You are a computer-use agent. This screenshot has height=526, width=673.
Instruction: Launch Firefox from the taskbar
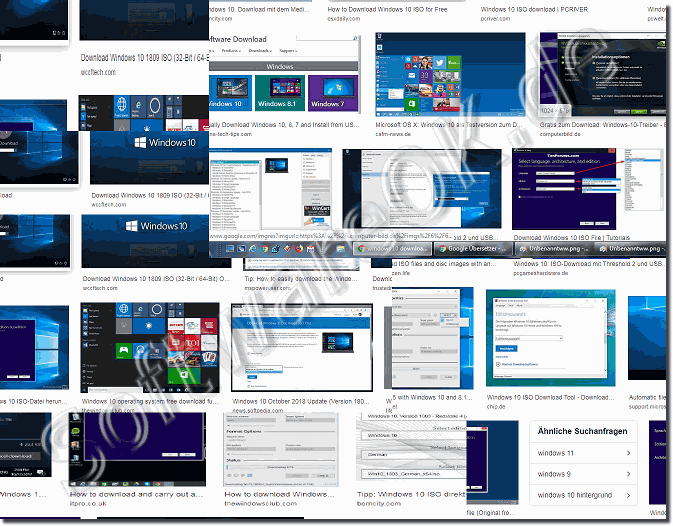(x=299, y=248)
